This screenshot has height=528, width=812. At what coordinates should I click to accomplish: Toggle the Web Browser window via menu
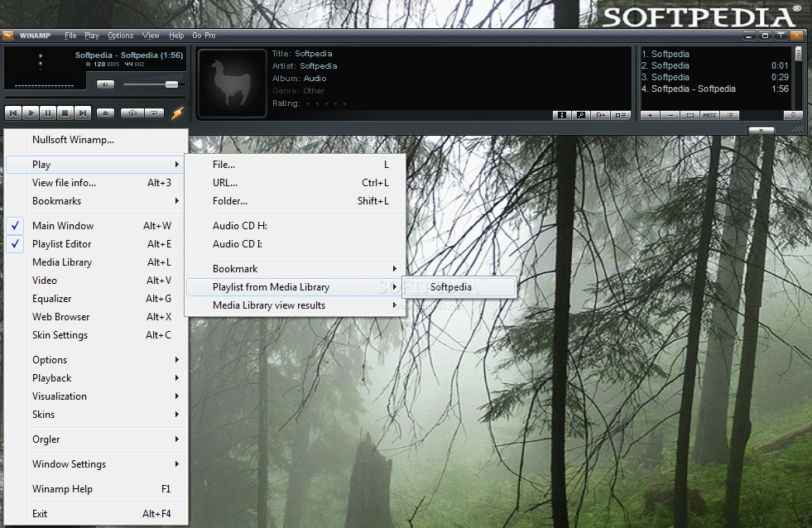point(96,317)
